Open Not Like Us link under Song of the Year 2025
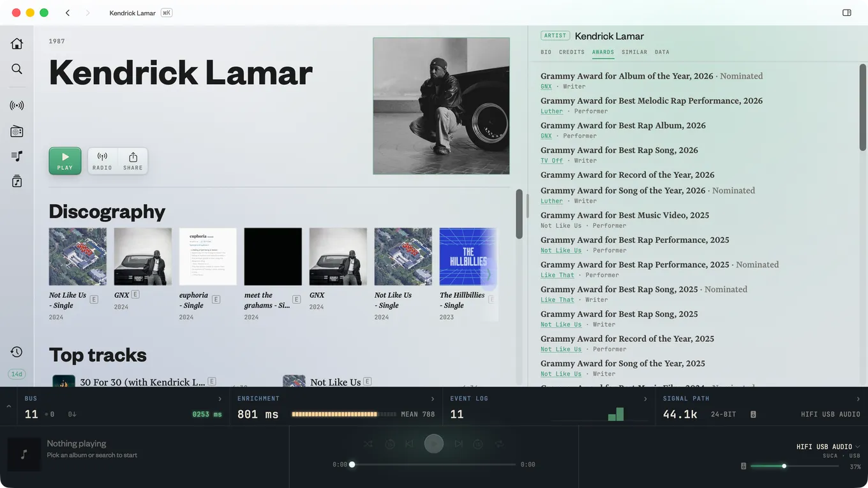Image resolution: width=868 pixels, height=488 pixels. 561,374
